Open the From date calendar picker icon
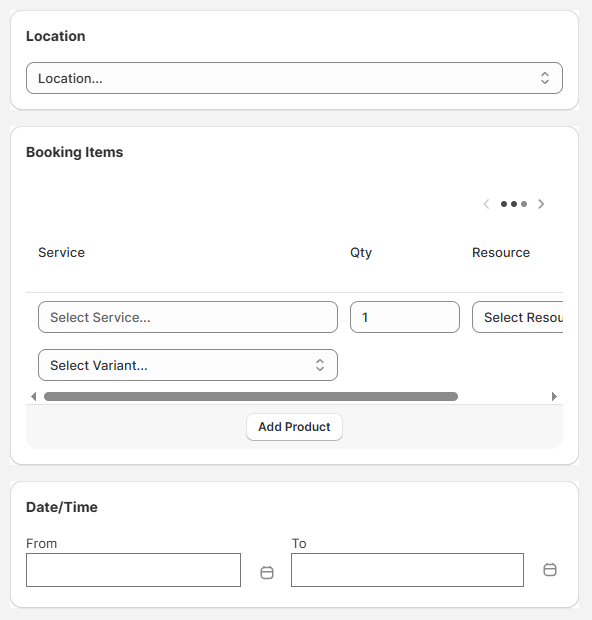 pos(267,572)
